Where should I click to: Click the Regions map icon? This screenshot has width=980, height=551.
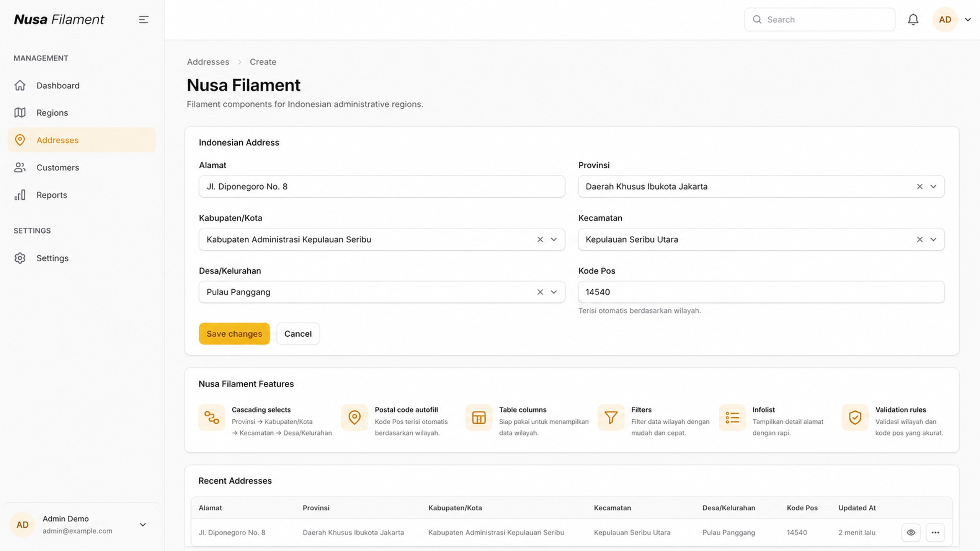pyautogui.click(x=20, y=112)
